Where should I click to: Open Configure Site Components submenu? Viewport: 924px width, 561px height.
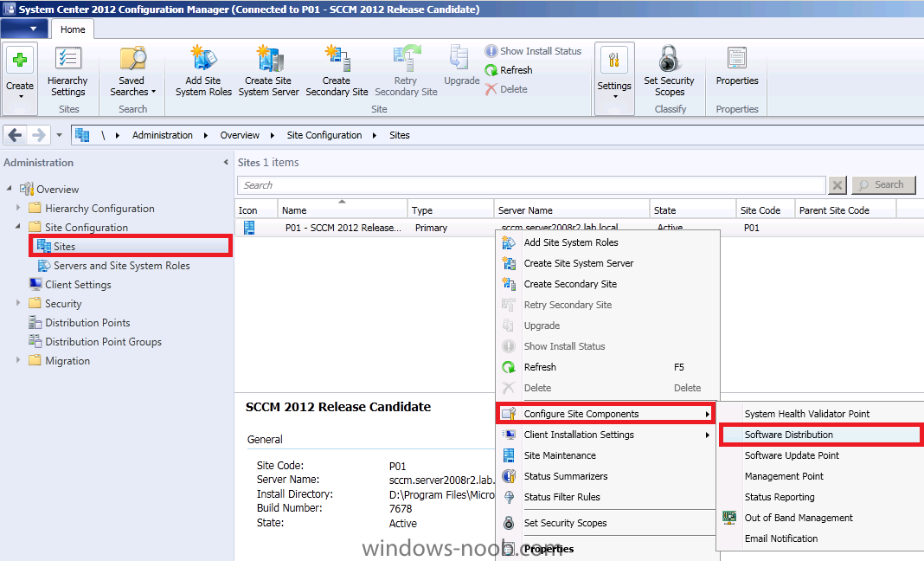click(x=606, y=414)
